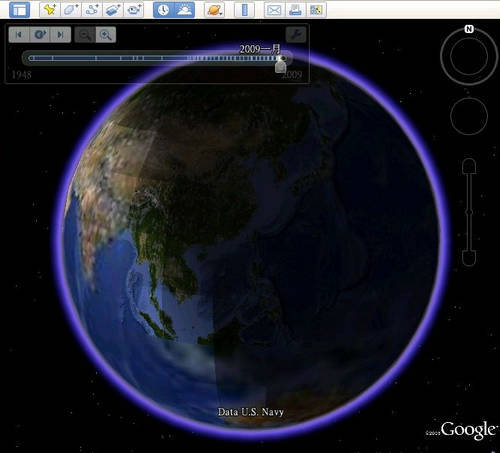Click the Move joystick circle
500x453 pixels.
click(469, 116)
